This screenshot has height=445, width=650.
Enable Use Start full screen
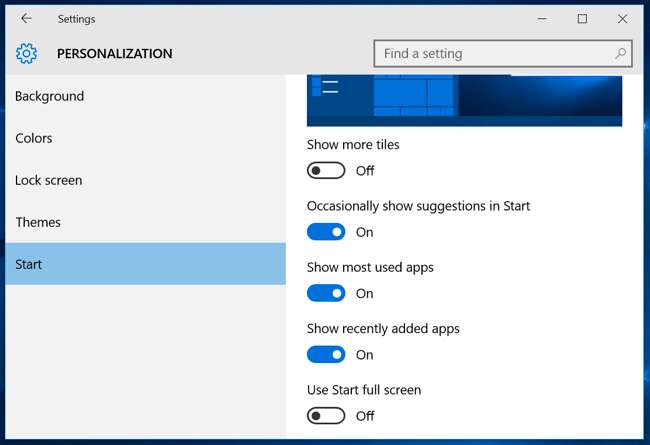tap(326, 416)
